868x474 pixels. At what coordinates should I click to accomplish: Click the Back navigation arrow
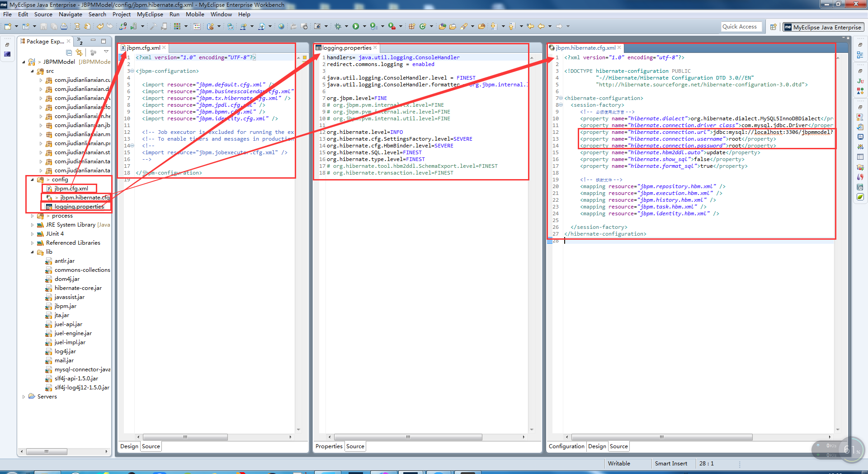pyautogui.click(x=541, y=27)
